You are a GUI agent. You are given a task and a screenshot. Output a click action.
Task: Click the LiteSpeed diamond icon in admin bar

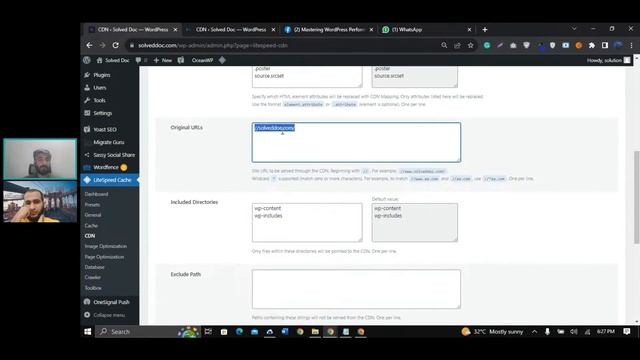click(222, 60)
